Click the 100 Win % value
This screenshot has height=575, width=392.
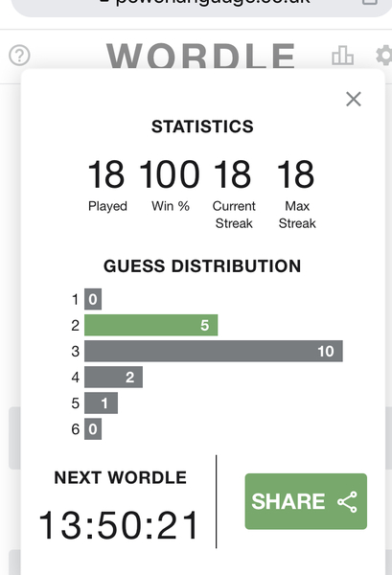[170, 174]
